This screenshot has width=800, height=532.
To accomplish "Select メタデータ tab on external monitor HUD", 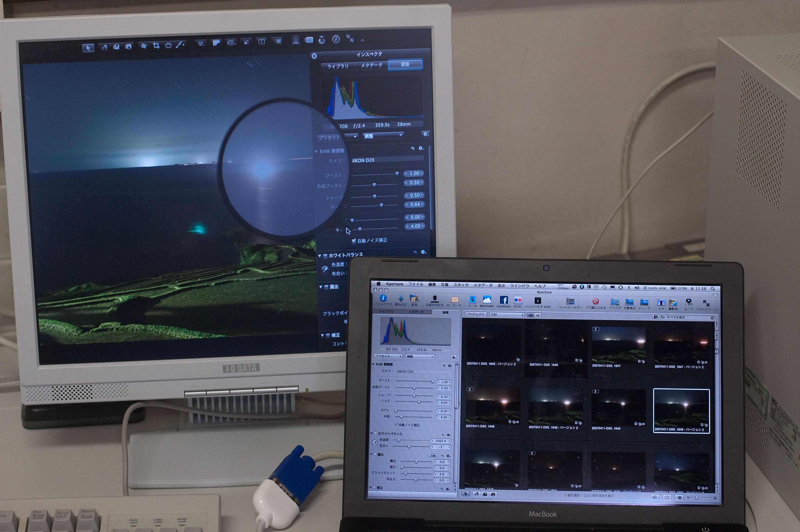I will (x=372, y=65).
